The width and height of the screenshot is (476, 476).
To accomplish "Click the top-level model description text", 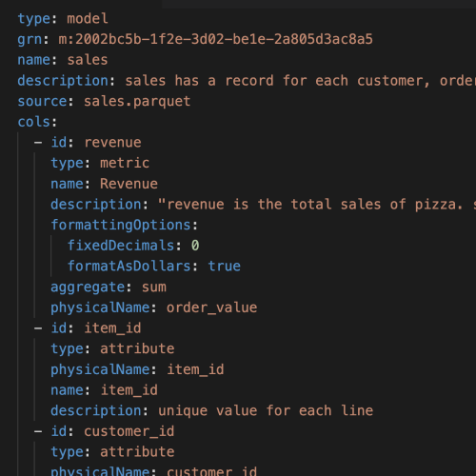I will tap(300, 81).
